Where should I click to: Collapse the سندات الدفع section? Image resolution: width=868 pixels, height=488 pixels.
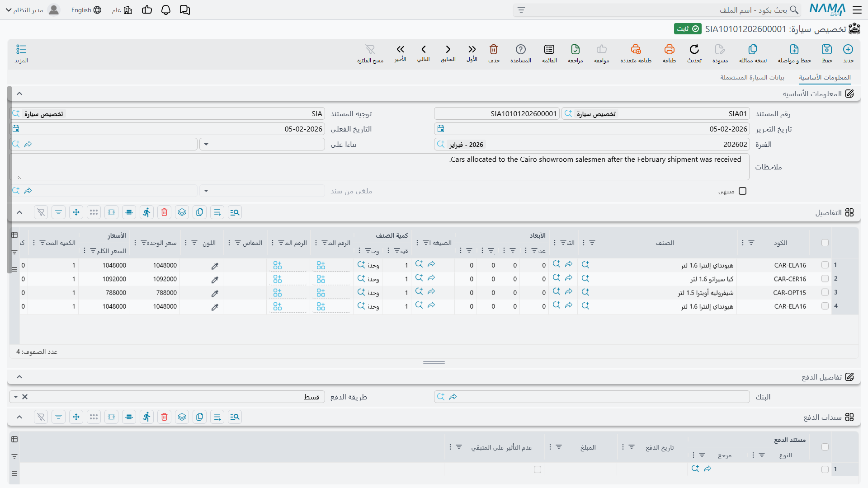pyautogui.click(x=19, y=417)
